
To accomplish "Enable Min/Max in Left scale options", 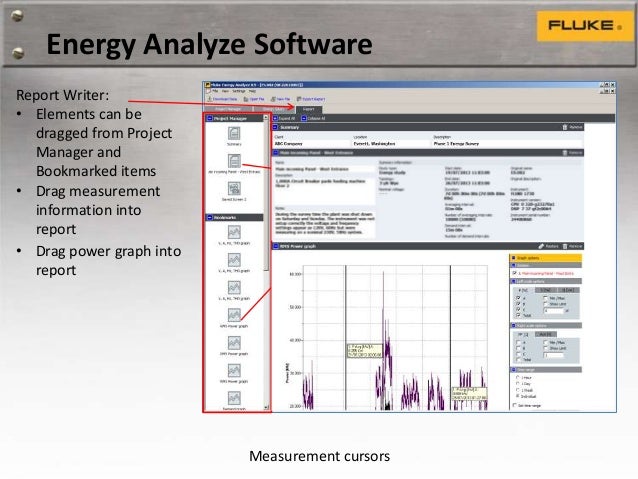I will 545,298.
